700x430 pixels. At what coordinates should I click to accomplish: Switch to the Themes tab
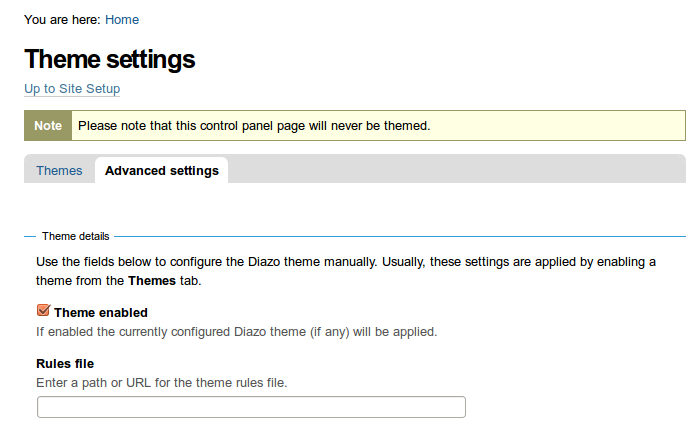pos(59,171)
